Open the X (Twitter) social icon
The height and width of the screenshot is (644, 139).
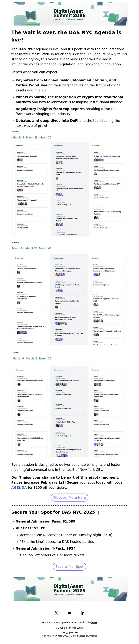(x=56, y=613)
